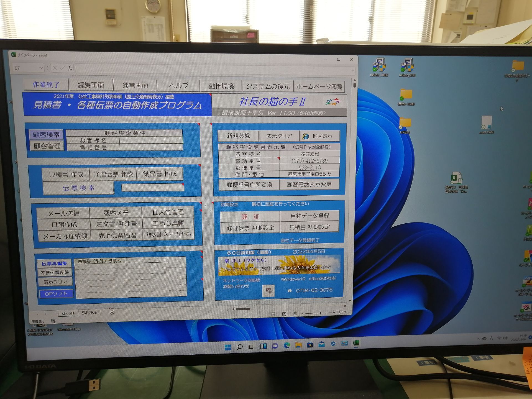The height and width of the screenshot is (399, 532).
Task: Click the 納品書 作成 button
Action: [x=160, y=174]
